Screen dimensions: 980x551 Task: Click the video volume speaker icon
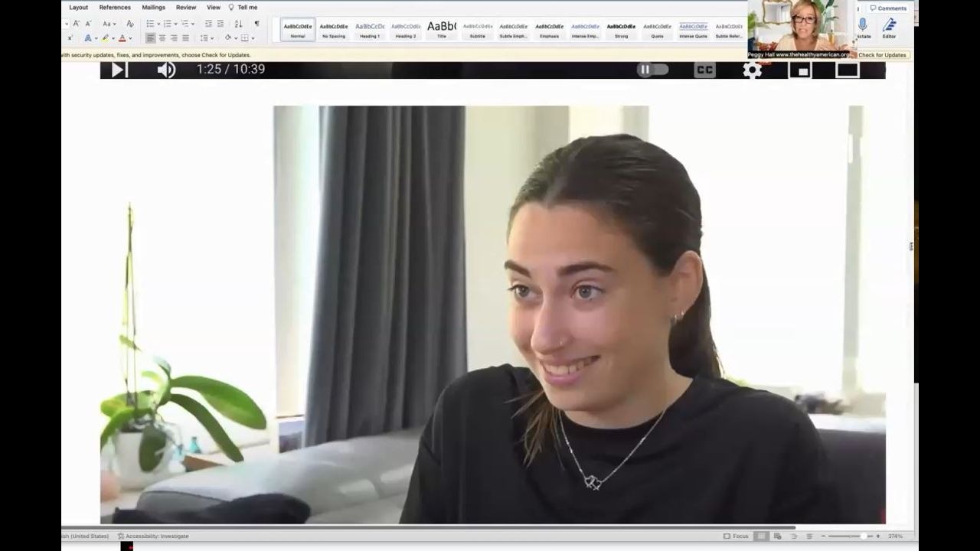pos(165,70)
